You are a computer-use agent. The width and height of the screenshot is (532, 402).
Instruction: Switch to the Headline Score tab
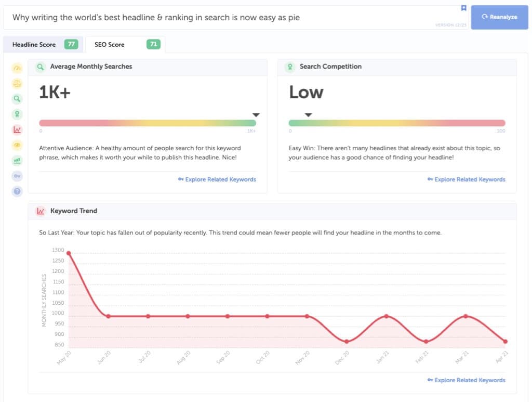coord(44,45)
